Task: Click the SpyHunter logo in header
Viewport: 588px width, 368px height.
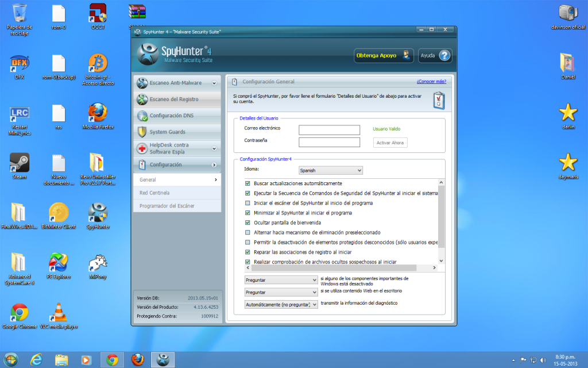Action: (x=148, y=55)
